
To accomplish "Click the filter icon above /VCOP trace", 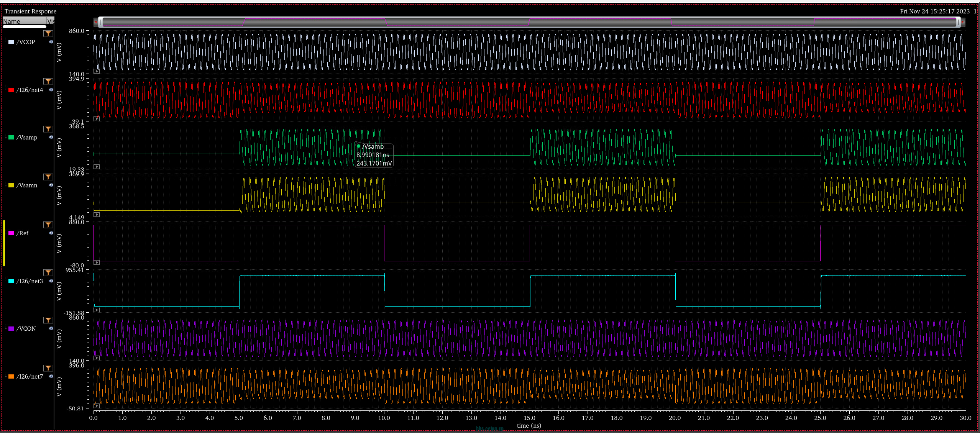I will pos(48,34).
